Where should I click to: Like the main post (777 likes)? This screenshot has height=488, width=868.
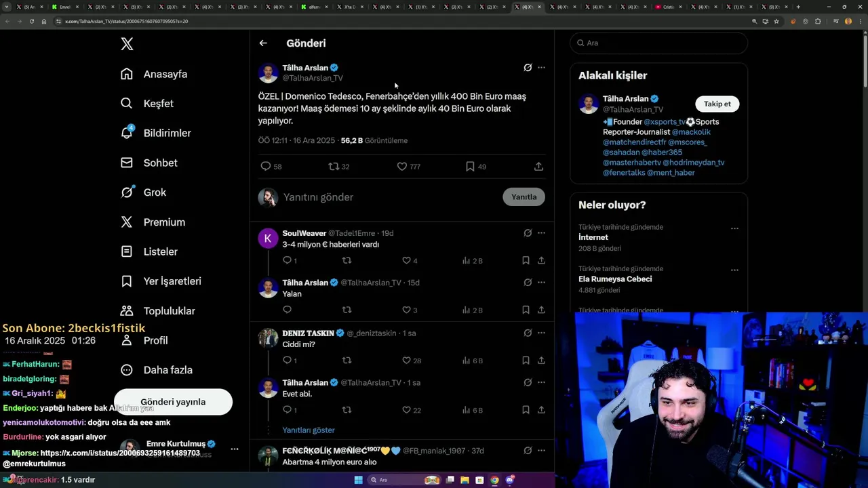408,166
